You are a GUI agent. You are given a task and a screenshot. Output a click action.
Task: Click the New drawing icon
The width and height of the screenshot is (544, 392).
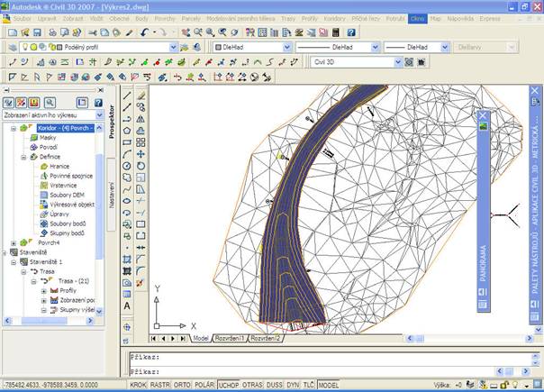[13, 32]
